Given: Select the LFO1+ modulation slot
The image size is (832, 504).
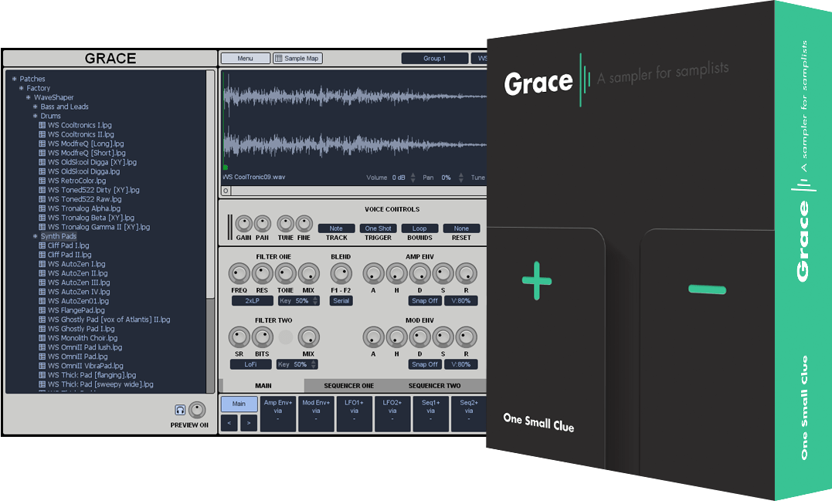Looking at the screenshot, I should click(354, 414).
